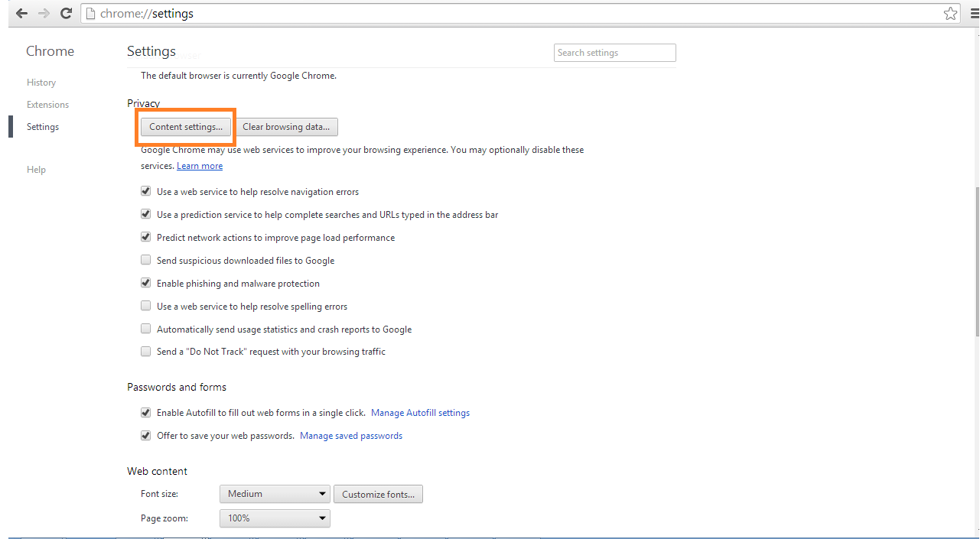
Task: Enable web service for spelling errors
Action: 145,306
